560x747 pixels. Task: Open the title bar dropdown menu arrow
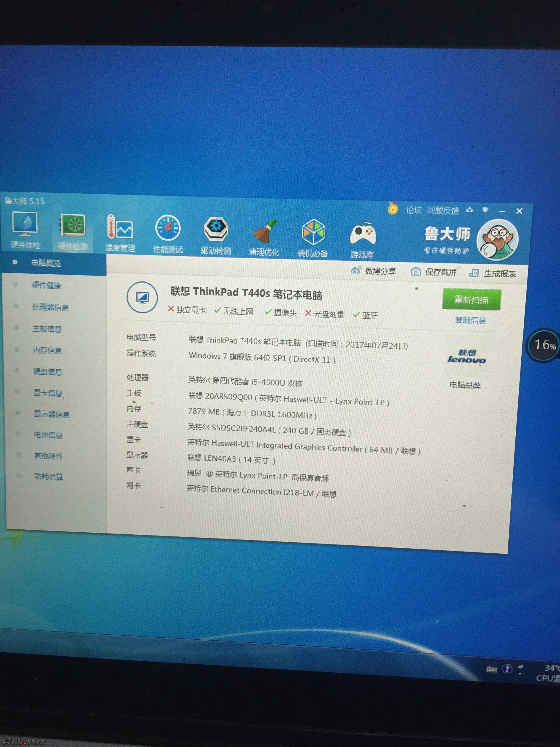tap(485, 210)
